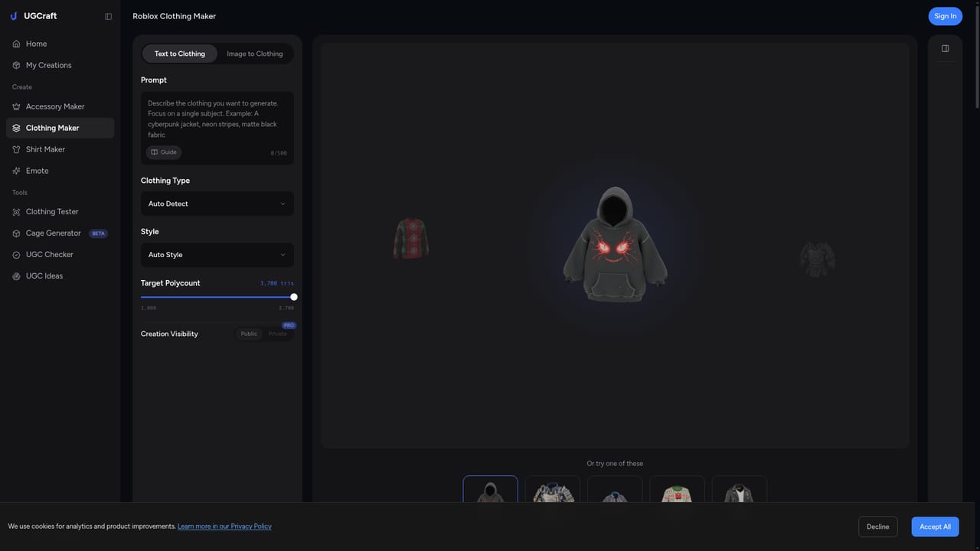The width and height of the screenshot is (980, 551).
Task: Click the UGCraft logo icon
Action: (14, 16)
